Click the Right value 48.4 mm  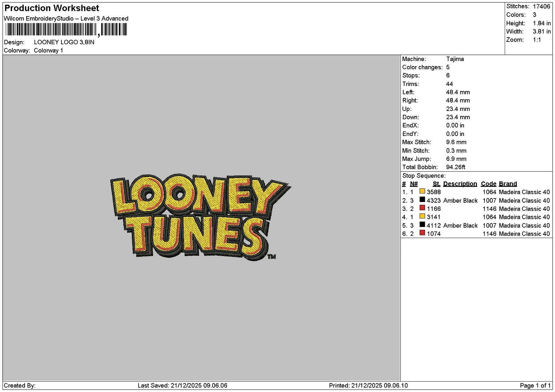[x=458, y=101]
